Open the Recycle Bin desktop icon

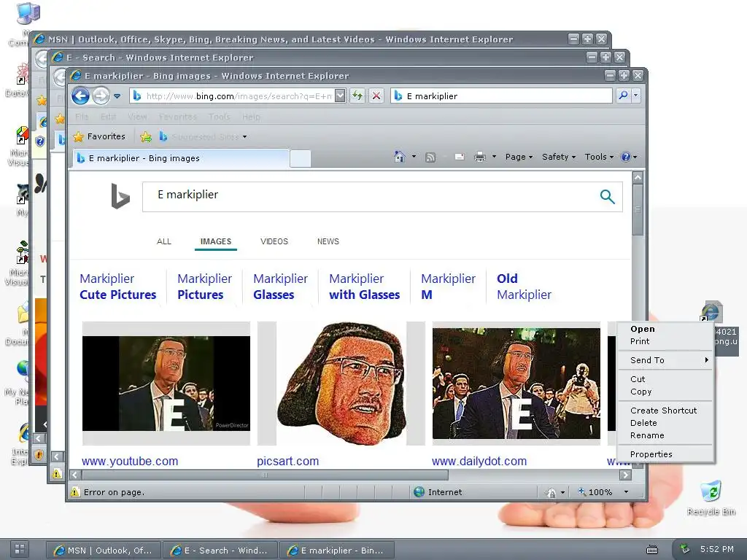click(x=711, y=498)
